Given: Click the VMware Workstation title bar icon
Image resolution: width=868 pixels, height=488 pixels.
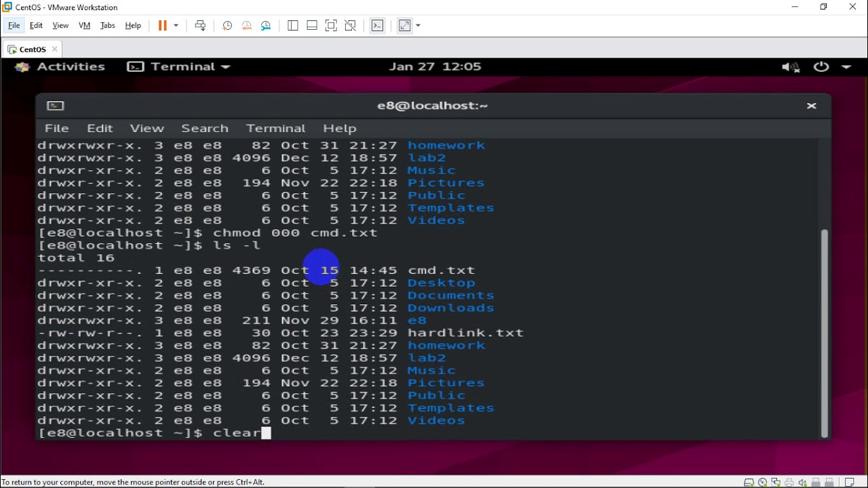Looking at the screenshot, I should pos(7,7).
